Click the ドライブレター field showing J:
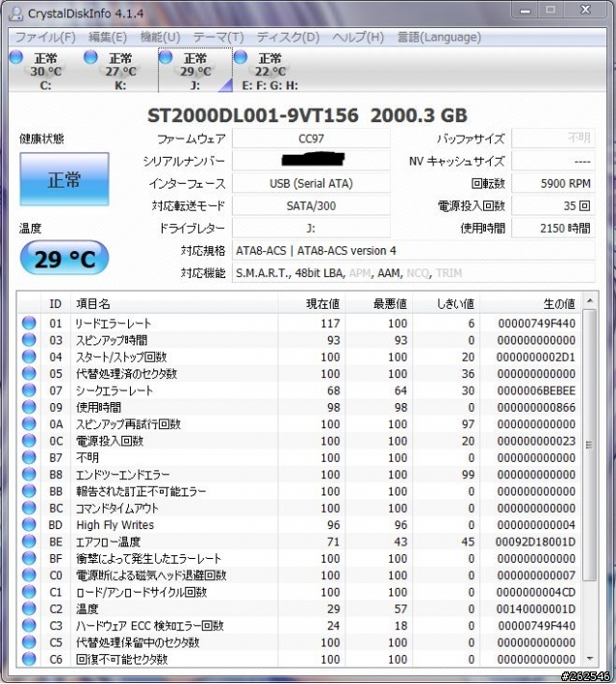 coord(311,228)
